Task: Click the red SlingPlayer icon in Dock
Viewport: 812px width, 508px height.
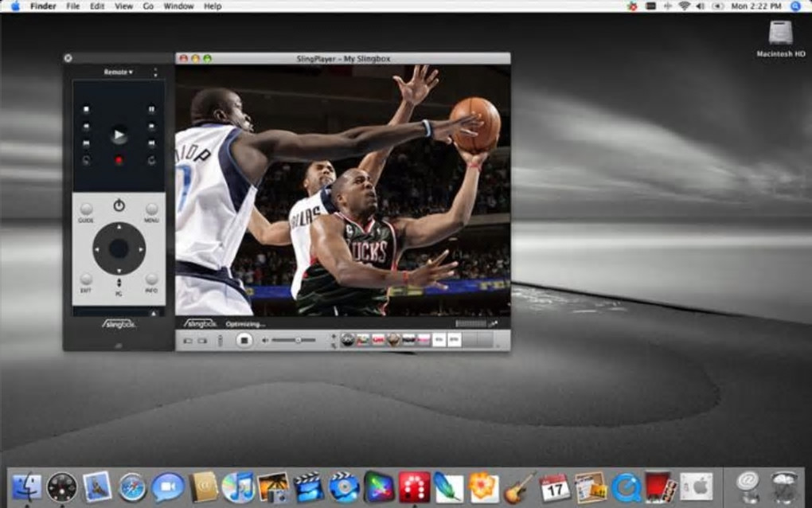Action: click(414, 487)
